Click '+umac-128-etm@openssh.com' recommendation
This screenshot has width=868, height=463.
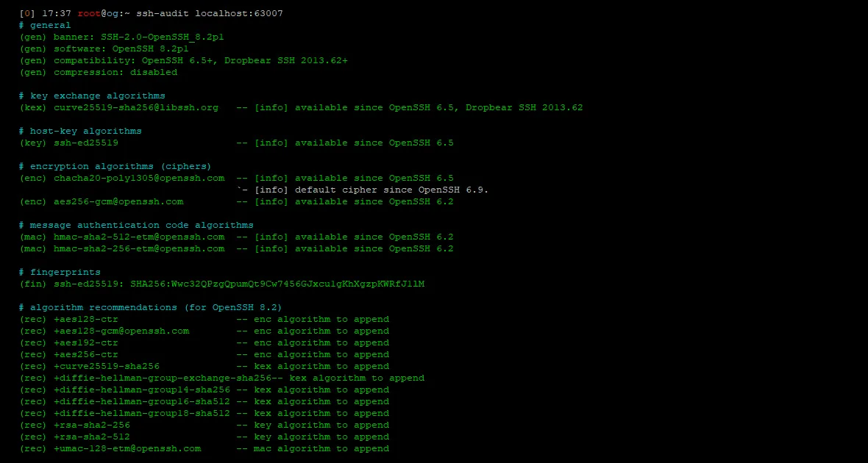[x=127, y=448]
